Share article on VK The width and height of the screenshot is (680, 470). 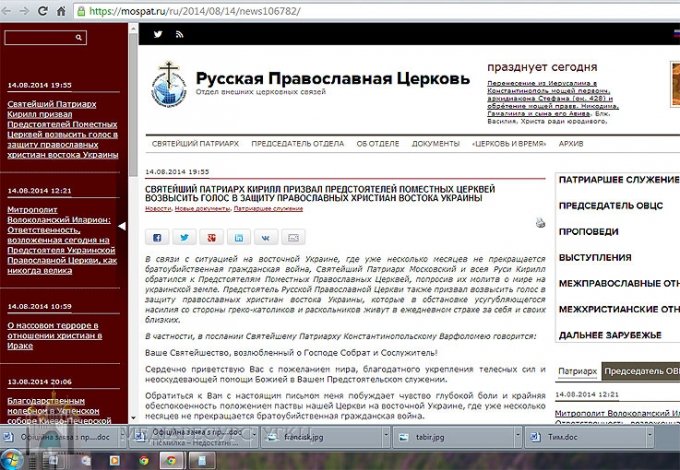click(x=266, y=237)
